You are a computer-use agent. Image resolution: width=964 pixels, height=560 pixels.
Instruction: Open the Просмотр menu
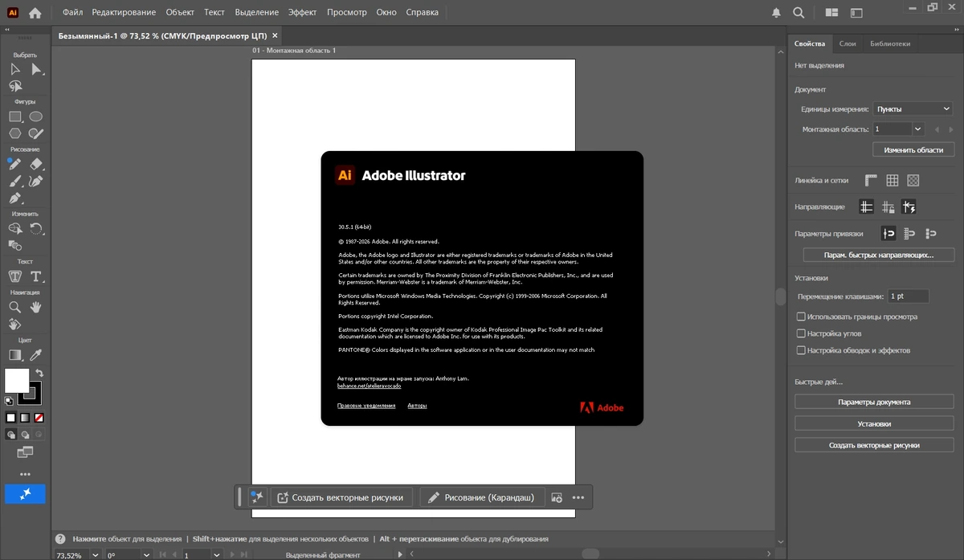click(347, 13)
